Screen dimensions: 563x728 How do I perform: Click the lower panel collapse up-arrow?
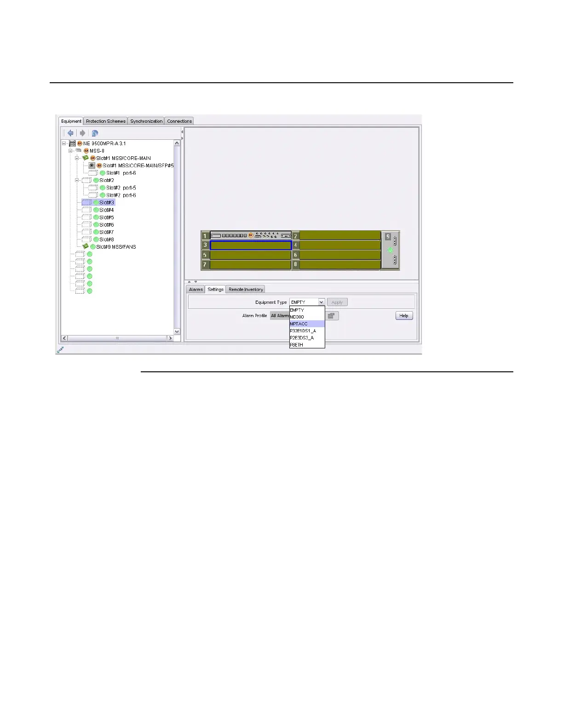190,282
